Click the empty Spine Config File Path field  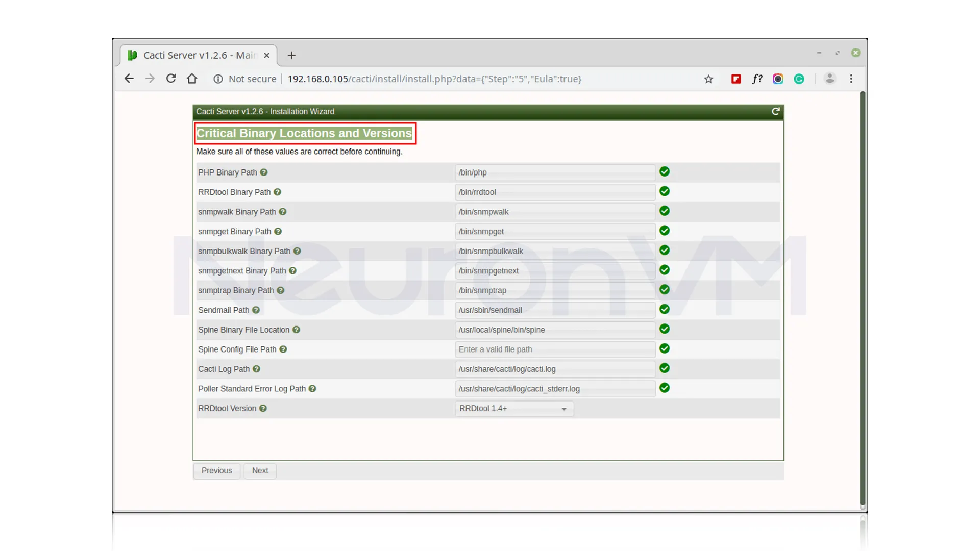555,349
